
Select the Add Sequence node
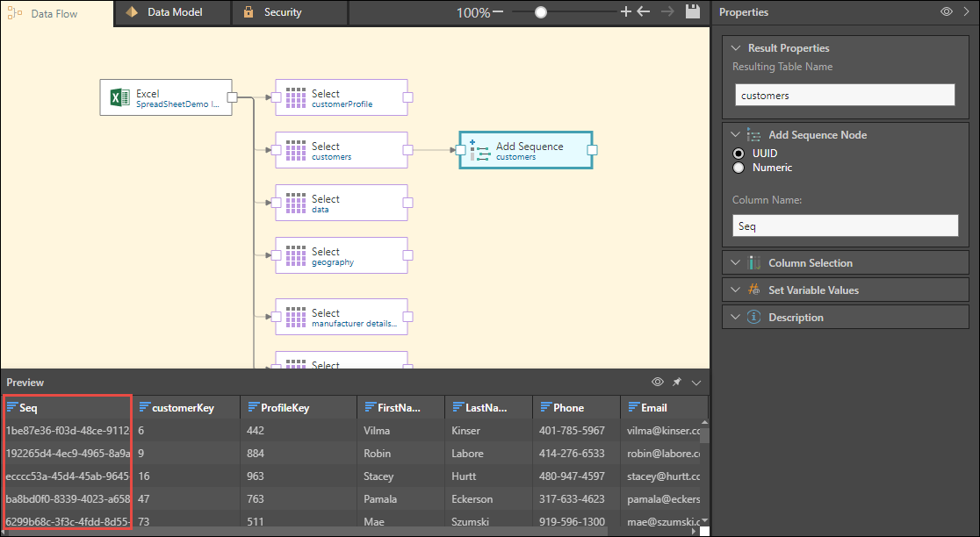point(526,151)
